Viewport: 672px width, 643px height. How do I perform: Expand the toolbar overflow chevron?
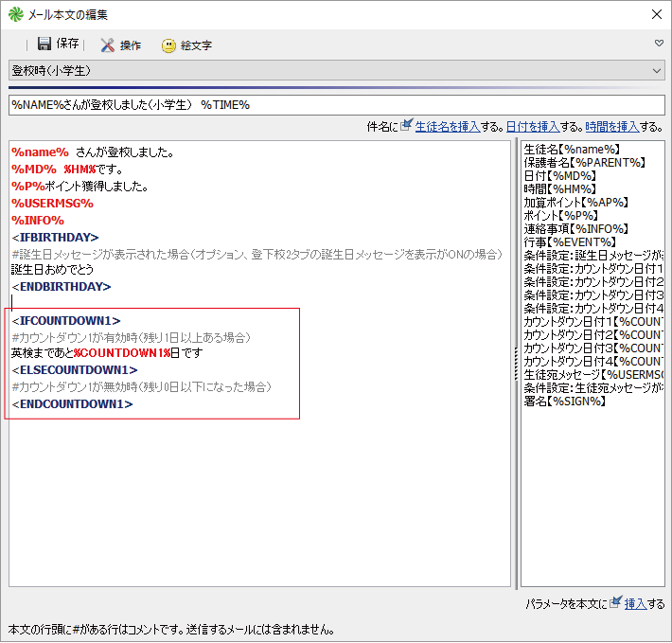coord(659,44)
